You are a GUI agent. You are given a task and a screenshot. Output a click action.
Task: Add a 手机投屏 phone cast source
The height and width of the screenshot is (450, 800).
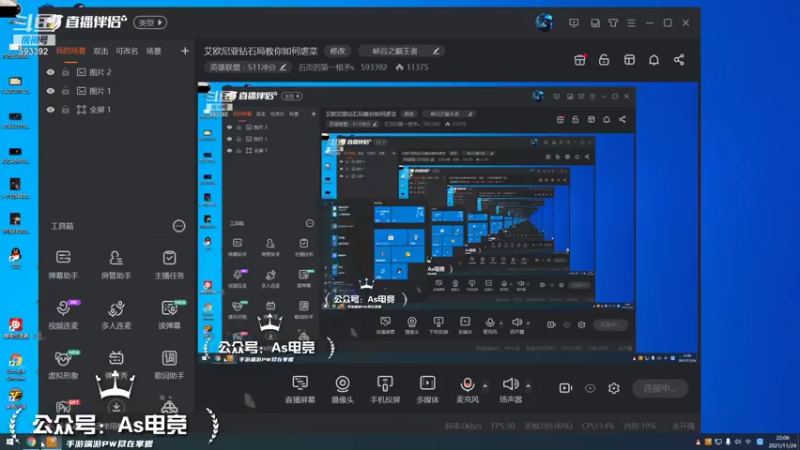click(385, 389)
